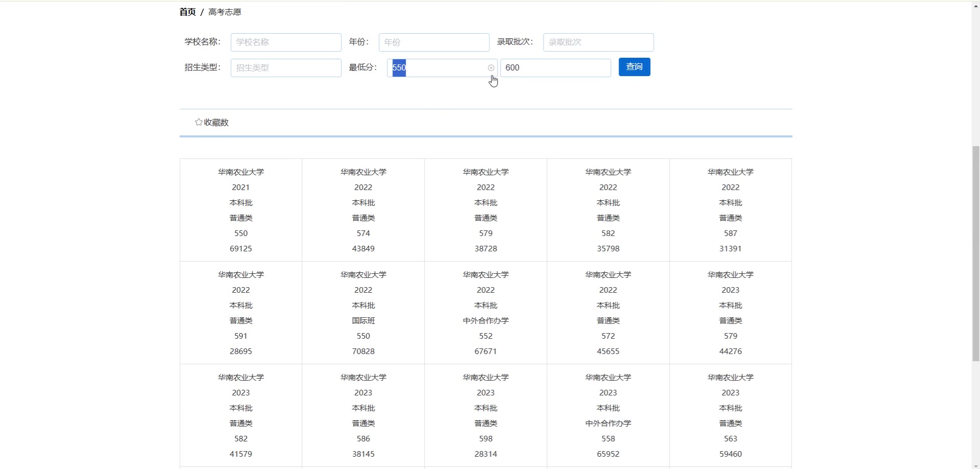Click the 高考志愿 breadcrumb item
980x469 pixels.
point(225,12)
